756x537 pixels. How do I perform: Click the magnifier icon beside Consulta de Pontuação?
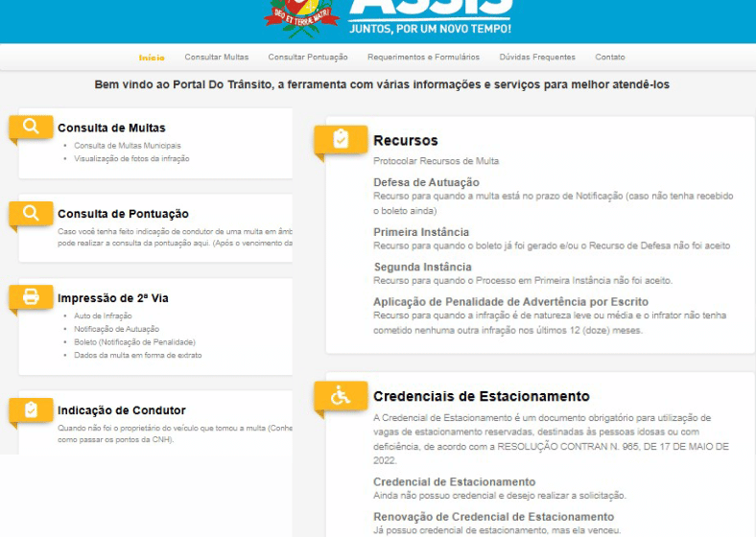coord(31,213)
